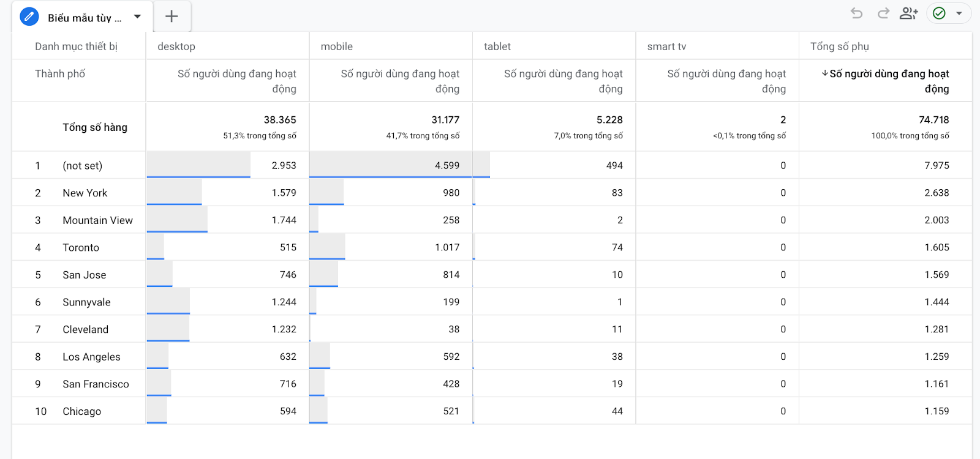Viewport: 980px width, 459px height.
Task: Click Mountain View desktop value 1.744
Action: pos(284,220)
